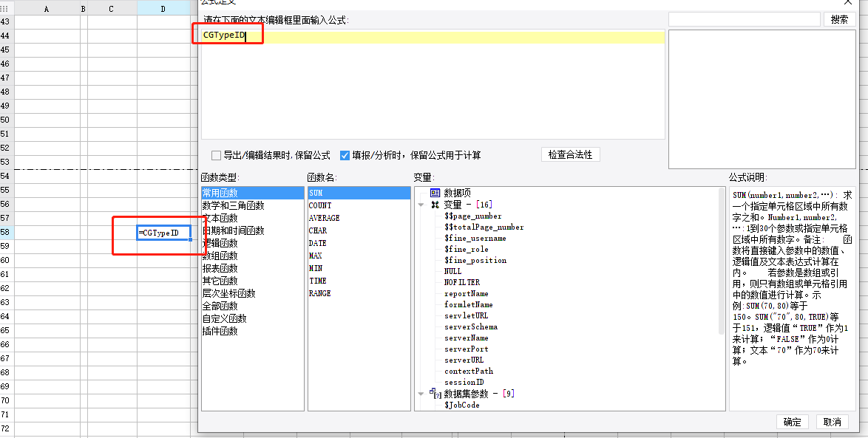868x438 pixels.
Task: Click the 搜索 button
Action: click(x=839, y=19)
